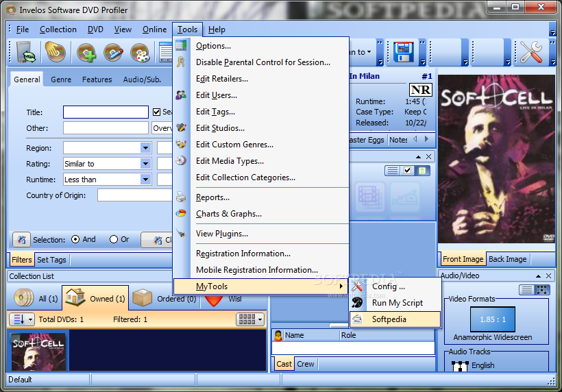Open the Region dropdown

[x=145, y=147]
